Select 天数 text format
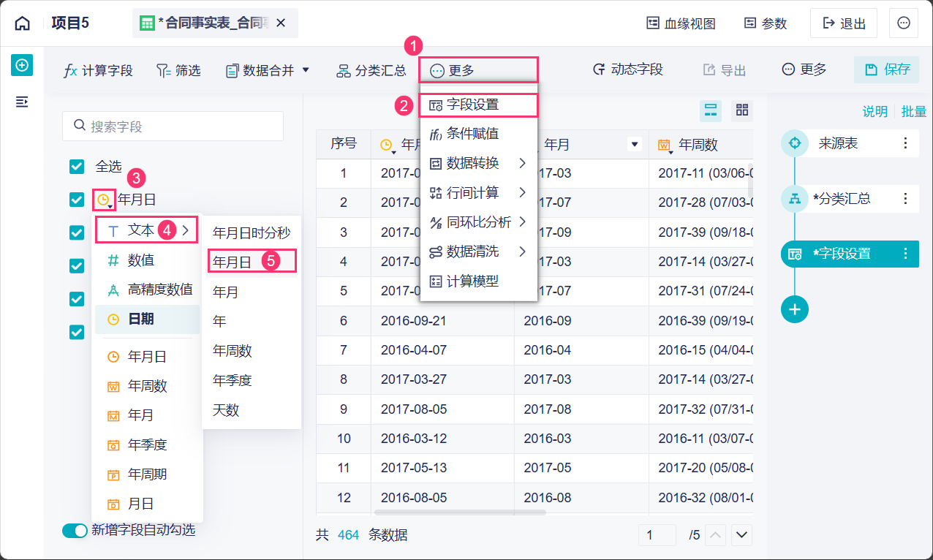Screen dimensions: 933x560 [x=252, y=410]
